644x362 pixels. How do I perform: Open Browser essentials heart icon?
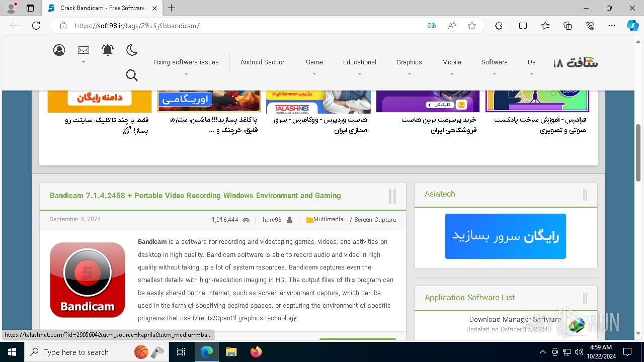pos(590,26)
